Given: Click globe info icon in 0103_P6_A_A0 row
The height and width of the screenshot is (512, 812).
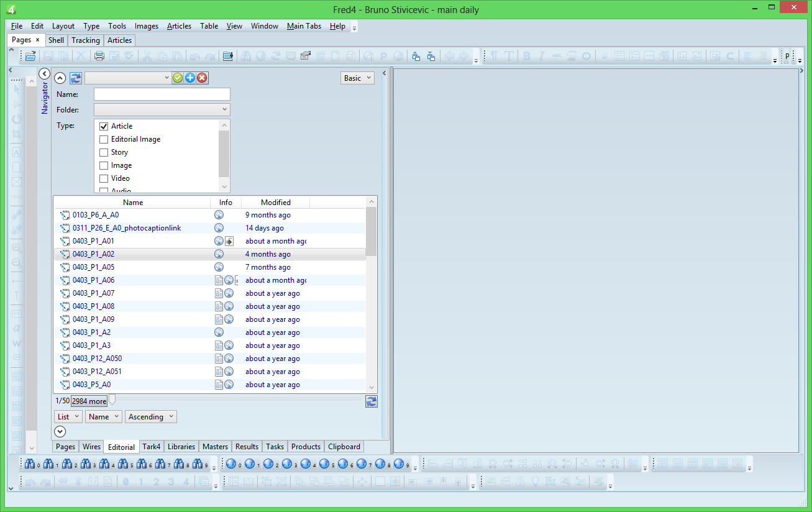Looking at the screenshot, I should [x=219, y=215].
